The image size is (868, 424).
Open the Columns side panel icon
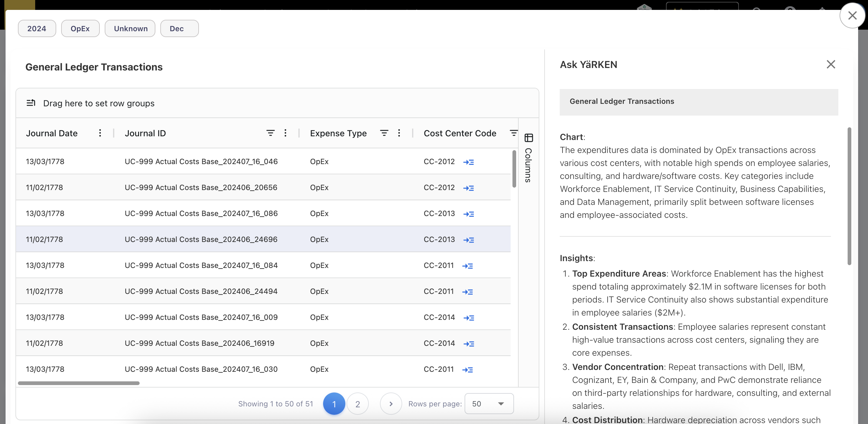click(528, 138)
